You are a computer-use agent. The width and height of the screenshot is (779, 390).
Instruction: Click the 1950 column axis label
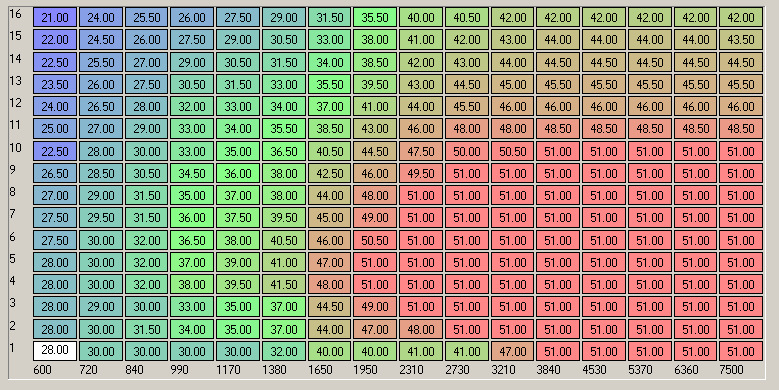[365, 370]
